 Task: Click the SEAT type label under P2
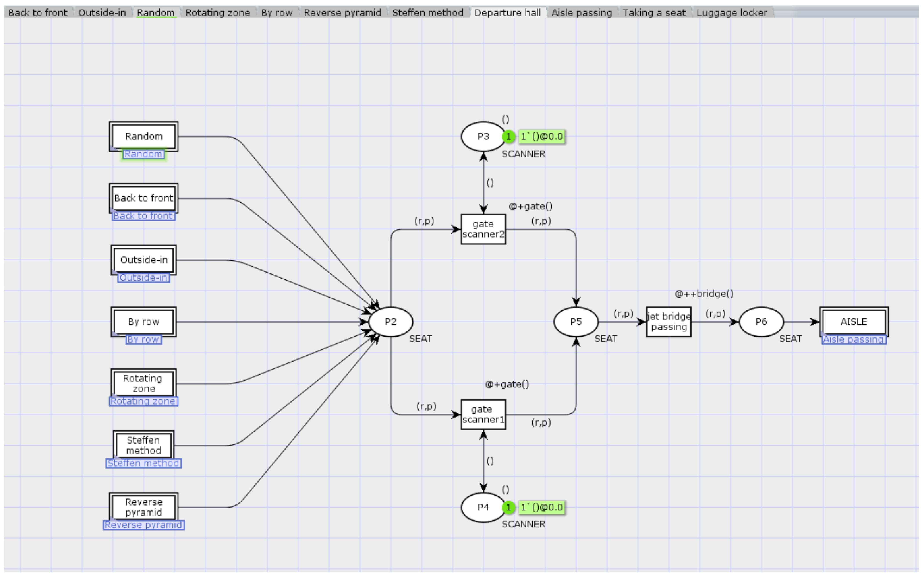pos(420,339)
